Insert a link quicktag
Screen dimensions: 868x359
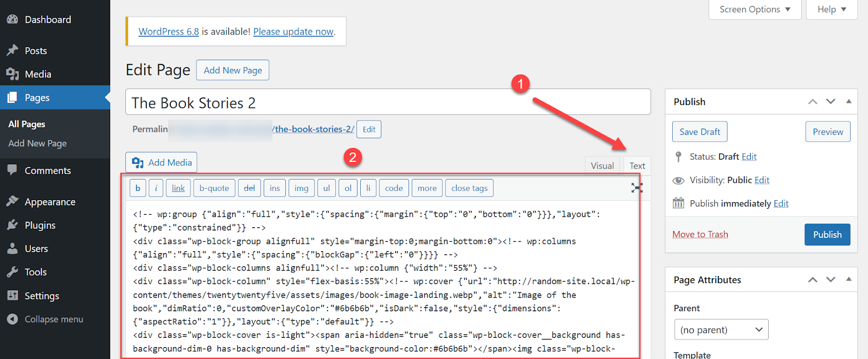pyautogui.click(x=178, y=188)
